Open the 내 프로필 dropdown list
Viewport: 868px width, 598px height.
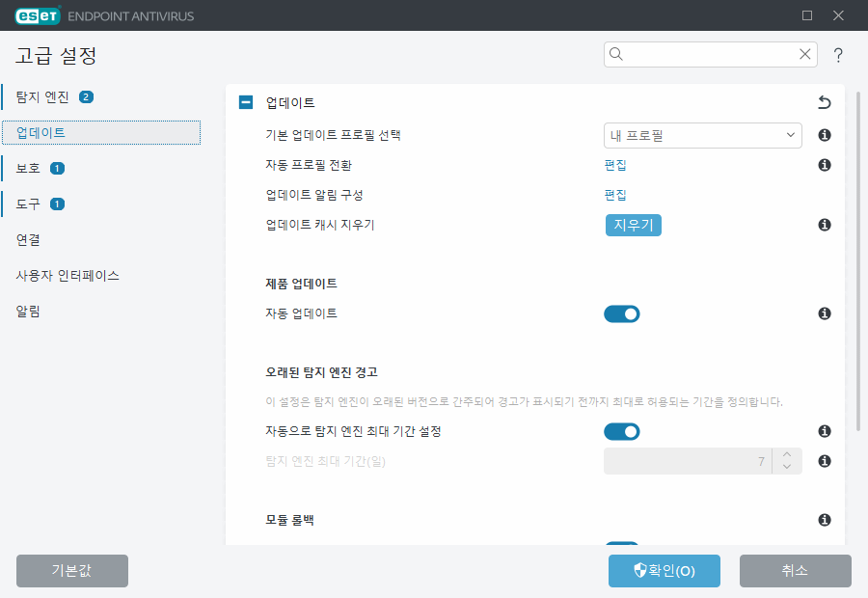coord(703,135)
